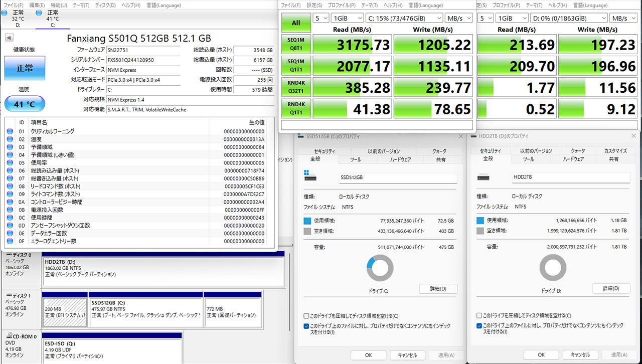Open the 1GiB test size dropdown for C:
The width and height of the screenshot is (642, 364).
(346, 18)
